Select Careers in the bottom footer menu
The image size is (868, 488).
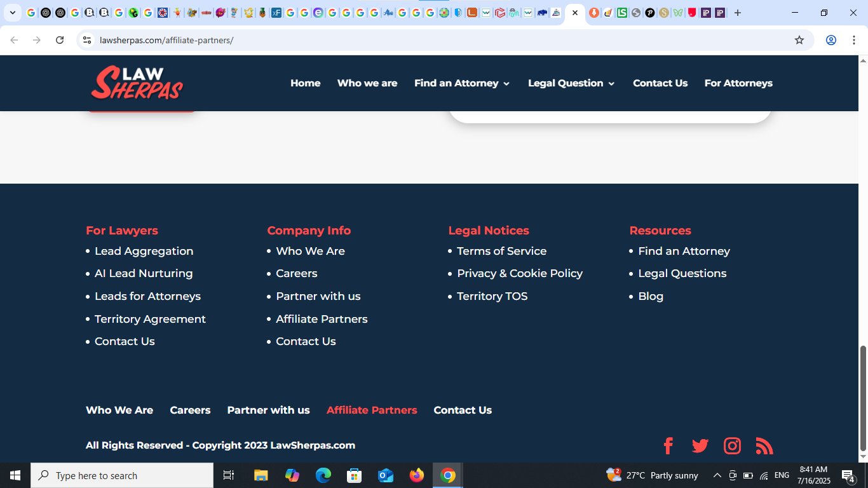tap(190, 410)
